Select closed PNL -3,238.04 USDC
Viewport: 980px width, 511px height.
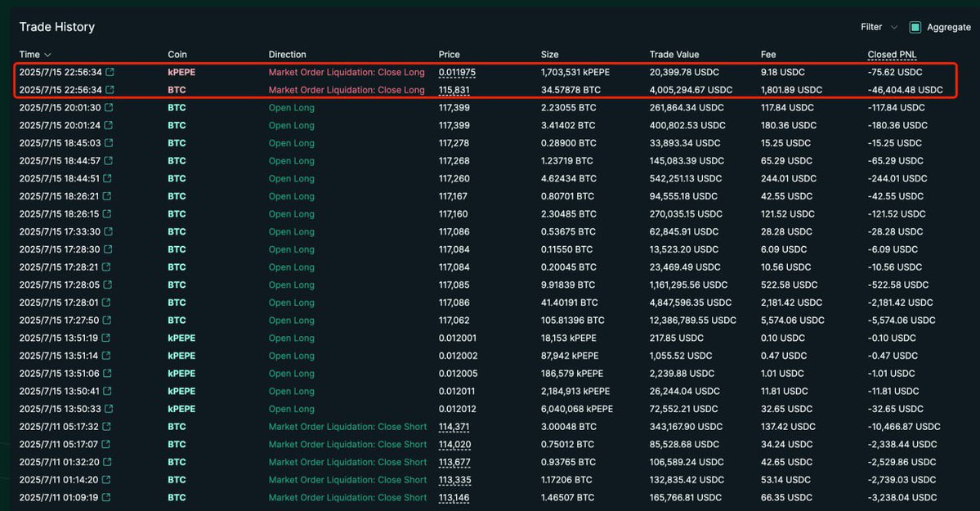902,497
